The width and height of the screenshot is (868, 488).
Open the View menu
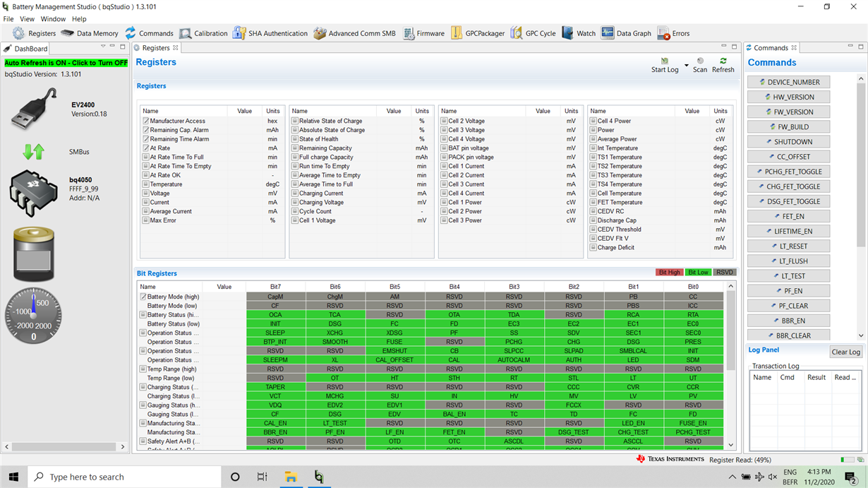click(x=27, y=19)
